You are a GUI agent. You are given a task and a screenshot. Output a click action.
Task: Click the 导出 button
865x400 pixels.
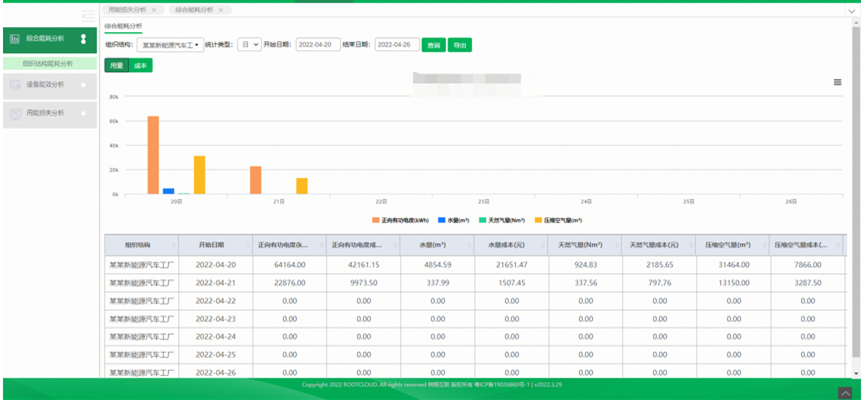pos(459,45)
